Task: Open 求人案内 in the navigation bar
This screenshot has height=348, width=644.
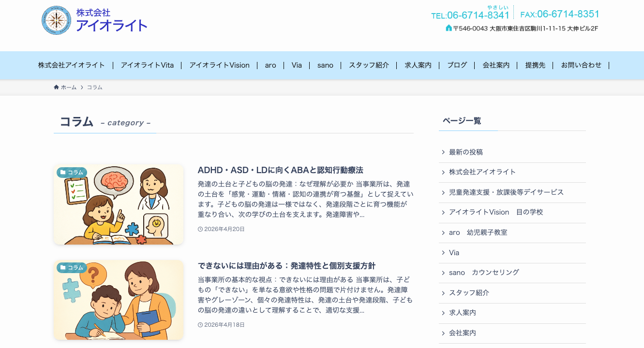Action: (x=418, y=65)
